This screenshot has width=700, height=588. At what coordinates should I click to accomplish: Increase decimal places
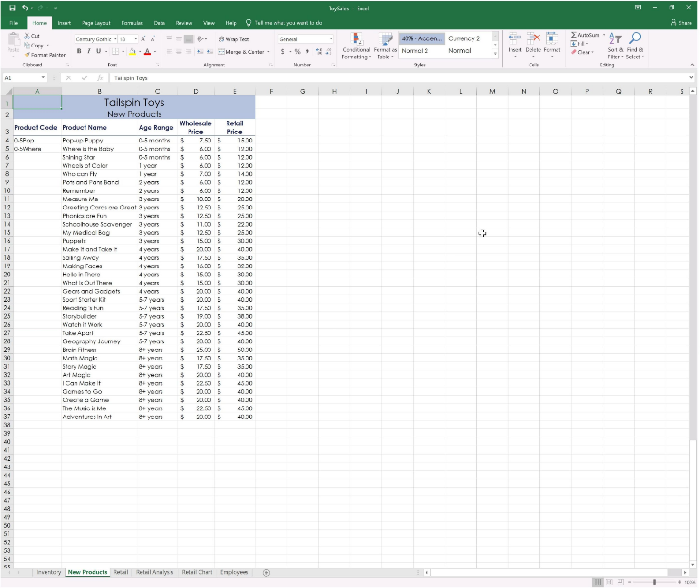tap(319, 51)
